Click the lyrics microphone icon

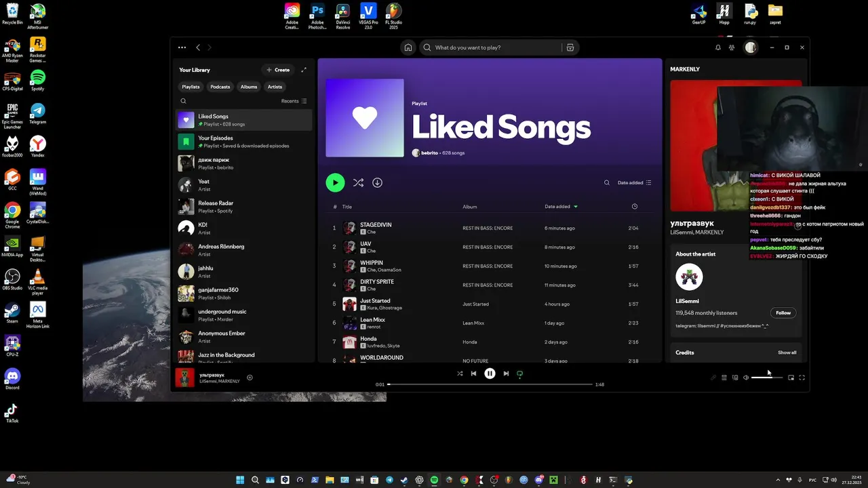pos(713,378)
